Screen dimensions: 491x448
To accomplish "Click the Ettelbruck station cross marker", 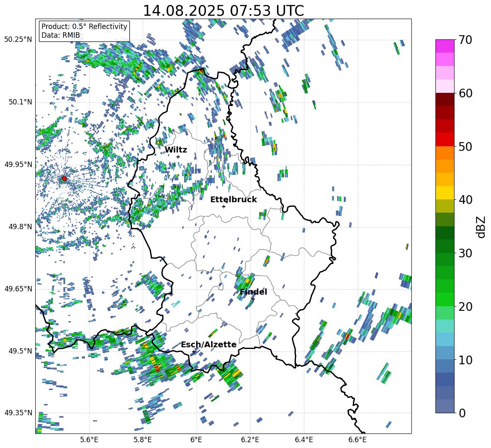I will coord(224,206).
